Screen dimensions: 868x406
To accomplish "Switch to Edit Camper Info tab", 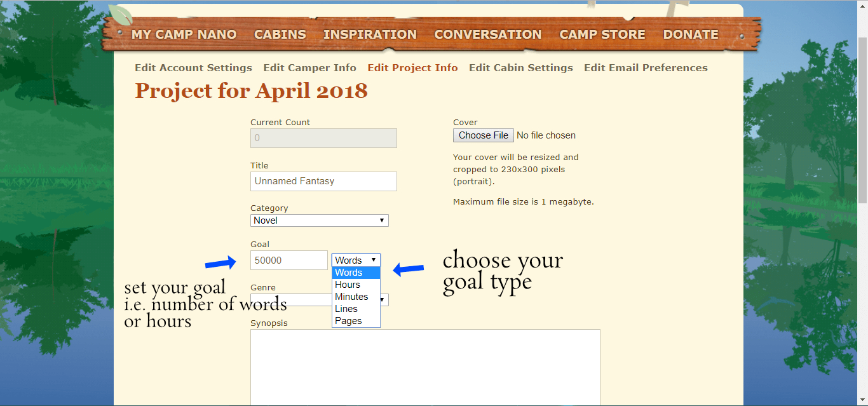I will pyautogui.click(x=310, y=67).
